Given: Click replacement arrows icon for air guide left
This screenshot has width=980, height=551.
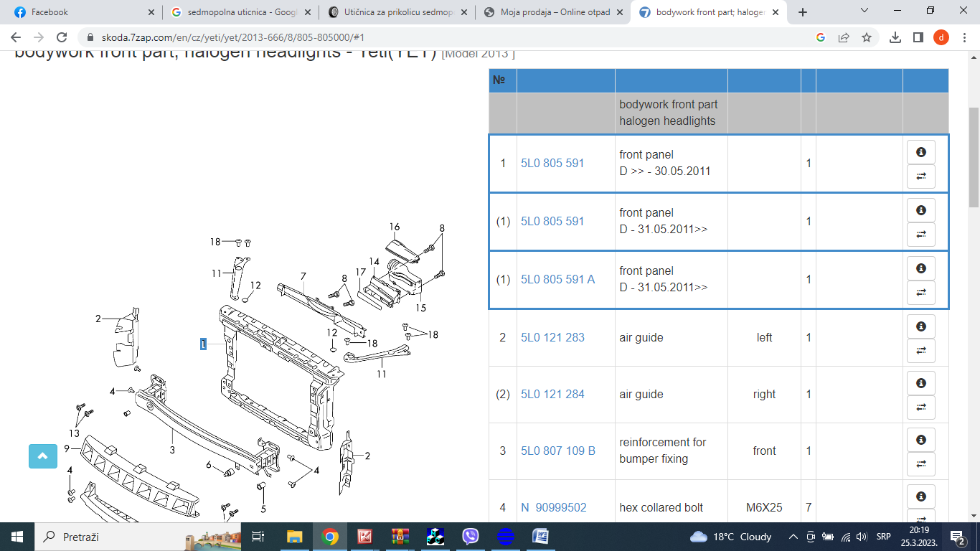Looking at the screenshot, I should tap(921, 350).
